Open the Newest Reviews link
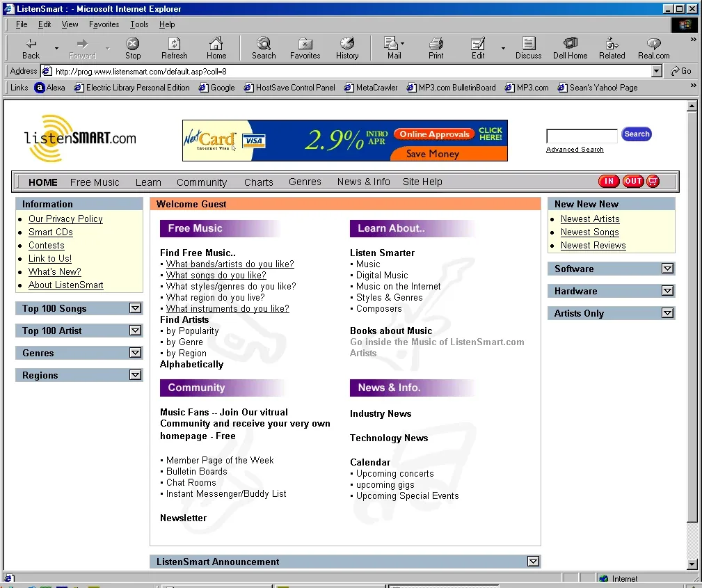 coord(593,246)
